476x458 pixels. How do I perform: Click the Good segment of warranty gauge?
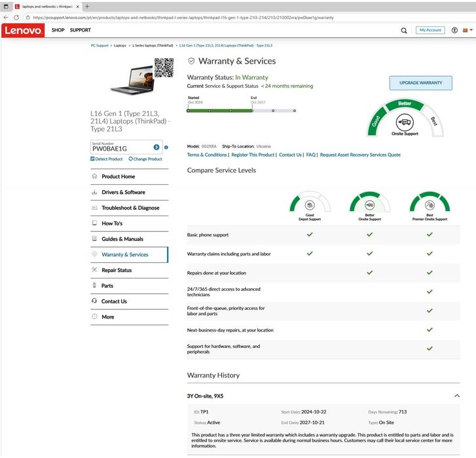click(x=376, y=121)
